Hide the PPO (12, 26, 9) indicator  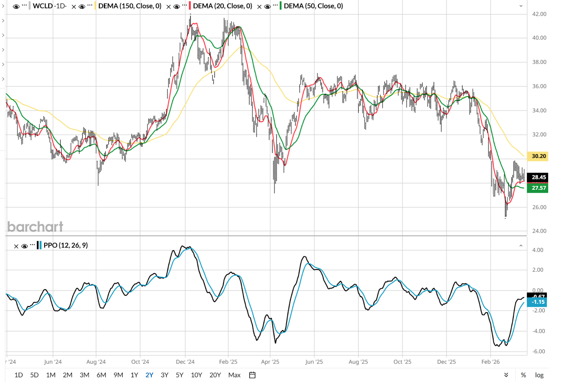click(x=24, y=246)
